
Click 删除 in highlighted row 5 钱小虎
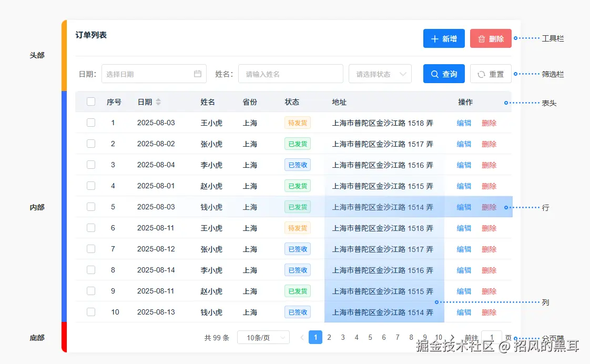click(x=489, y=207)
